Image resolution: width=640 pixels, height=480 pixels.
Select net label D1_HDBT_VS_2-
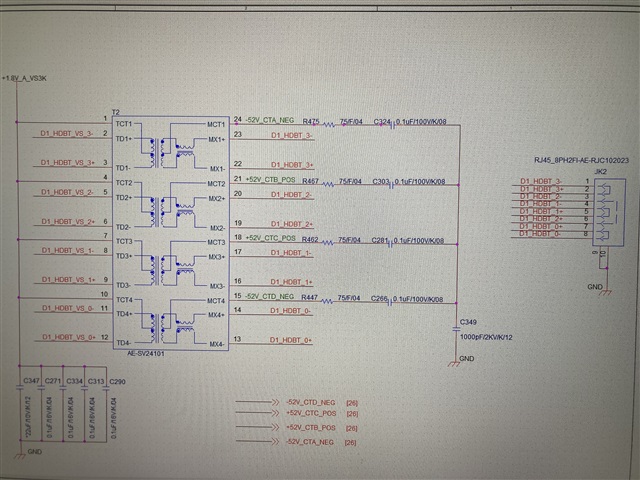(x=68, y=192)
